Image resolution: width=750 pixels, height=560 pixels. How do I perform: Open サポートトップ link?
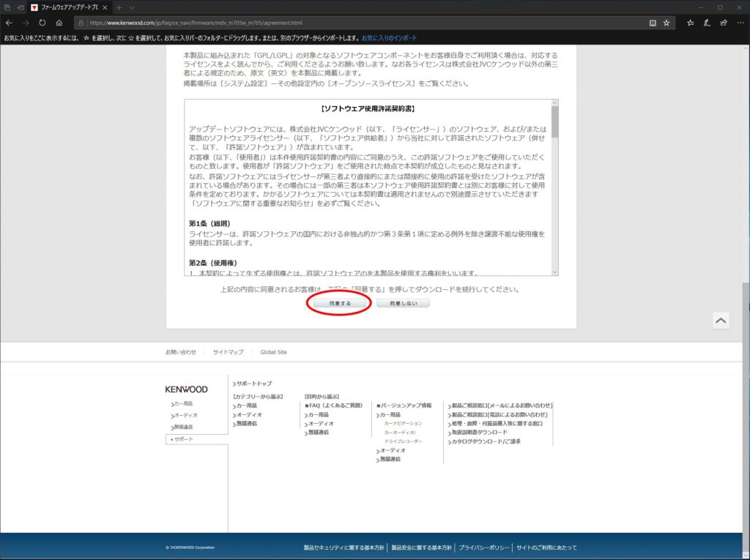pos(253,384)
